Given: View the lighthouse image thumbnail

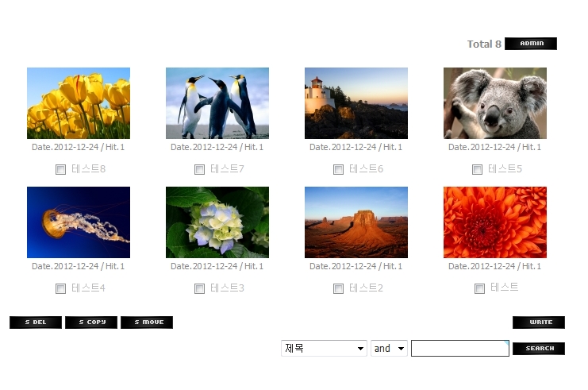Looking at the screenshot, I should click(x=355, y=103).
